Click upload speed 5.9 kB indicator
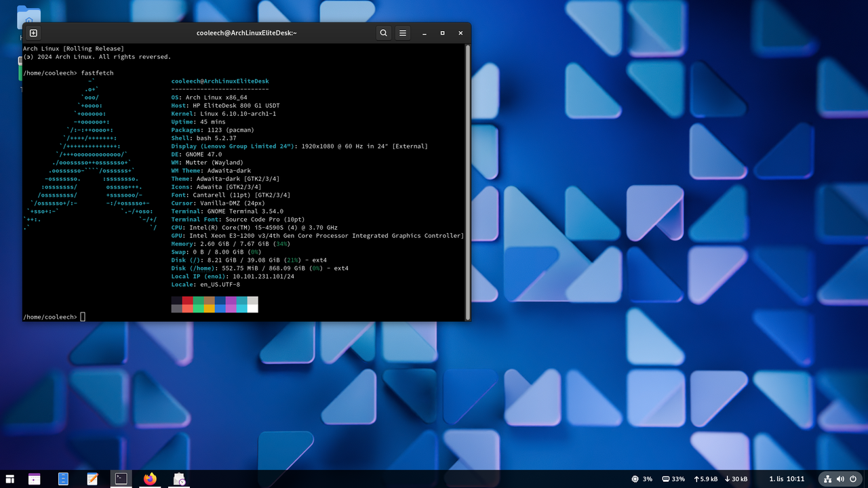This screenshot has height=488, width=868. point(705,479)
